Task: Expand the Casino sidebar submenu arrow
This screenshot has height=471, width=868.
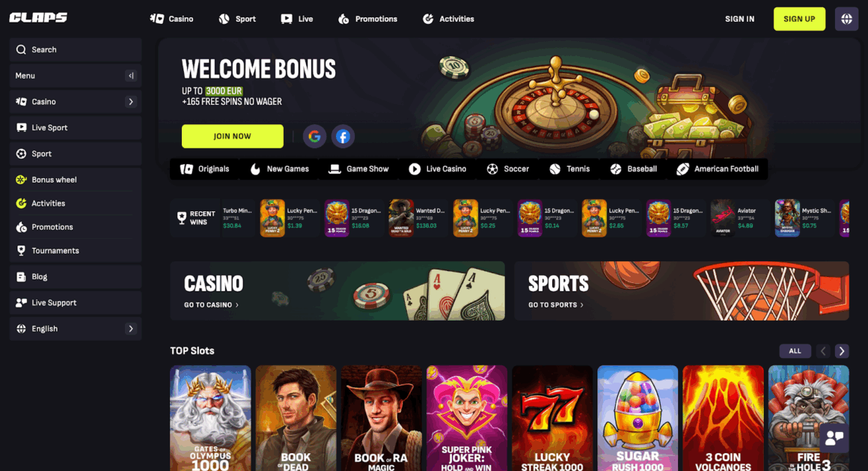Action: 131,102
